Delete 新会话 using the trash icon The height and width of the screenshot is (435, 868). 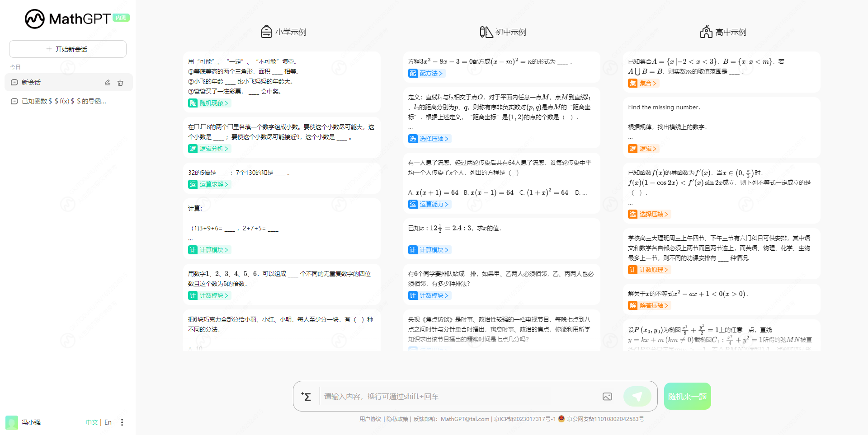[120, 83]
